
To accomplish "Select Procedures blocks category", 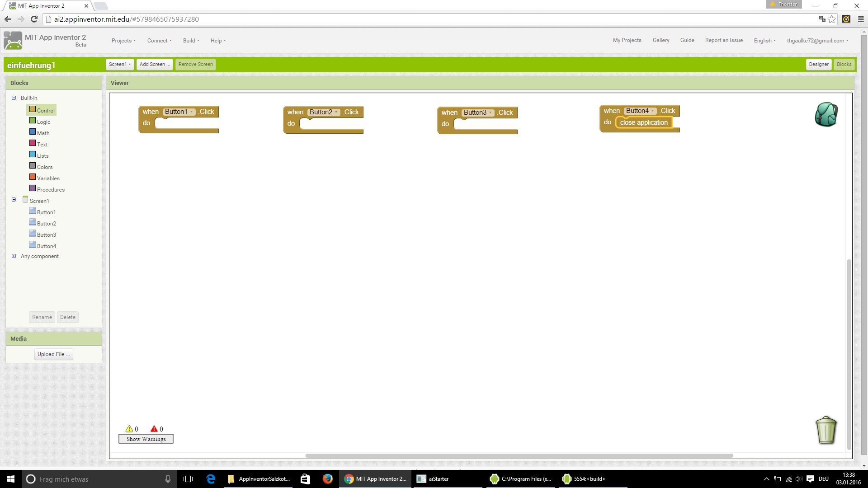I will [x=47, y=189].
